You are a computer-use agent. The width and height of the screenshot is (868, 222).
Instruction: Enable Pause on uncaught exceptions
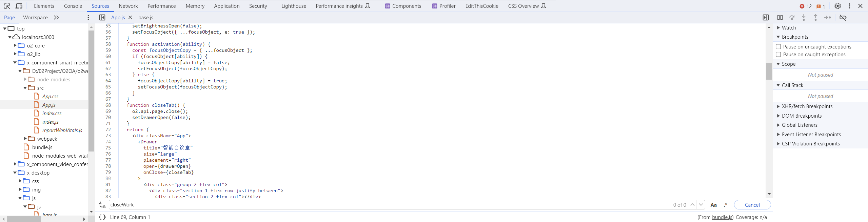coord(778,47)
